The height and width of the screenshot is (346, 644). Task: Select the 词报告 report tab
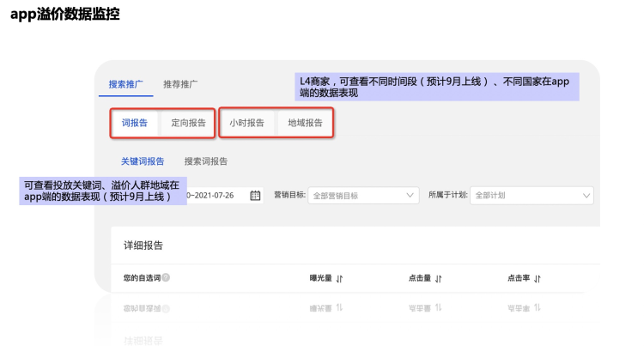pyautogui.click(x=135, y=123)
